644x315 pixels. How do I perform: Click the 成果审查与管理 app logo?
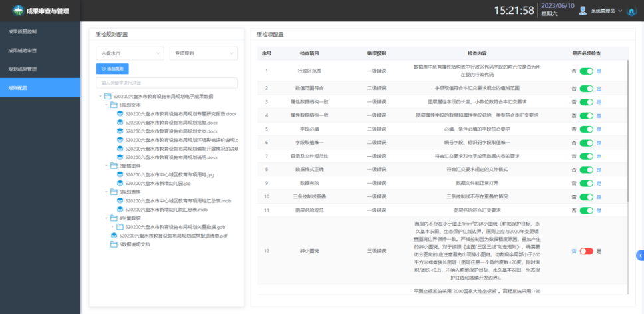coord(18,11)
